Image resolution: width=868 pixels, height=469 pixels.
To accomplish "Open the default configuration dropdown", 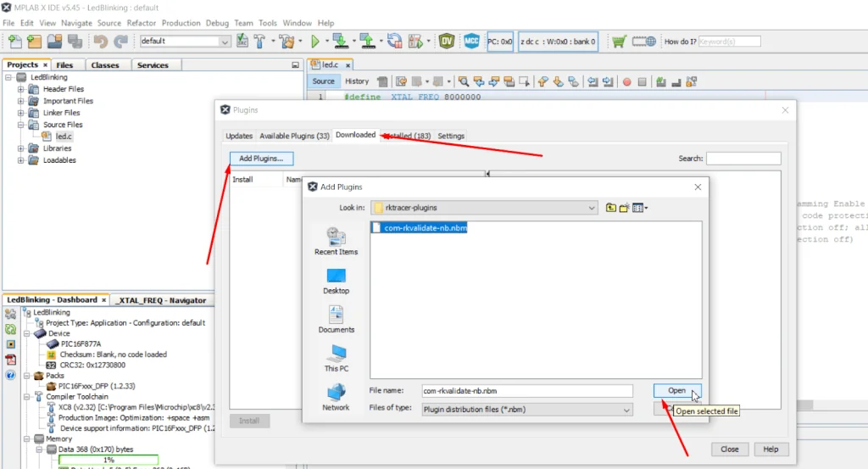I will (x=224, y=41).
